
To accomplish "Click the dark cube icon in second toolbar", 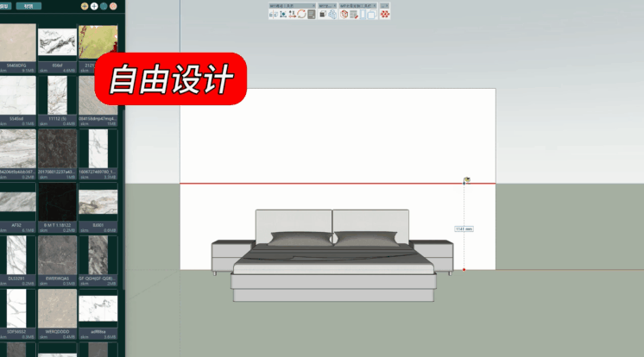I will pyautogui.click(x=322, y=14).
